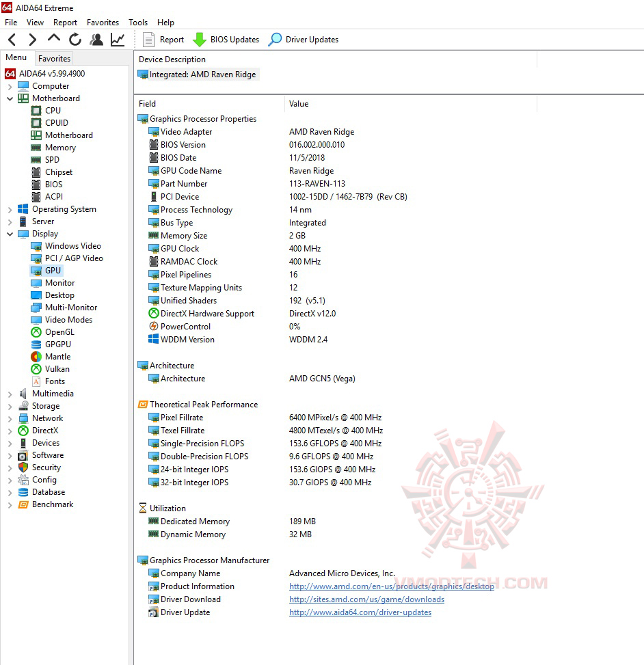Expand the Network tree node
This screenshot has height=665, width=644.
coord(10,418)
